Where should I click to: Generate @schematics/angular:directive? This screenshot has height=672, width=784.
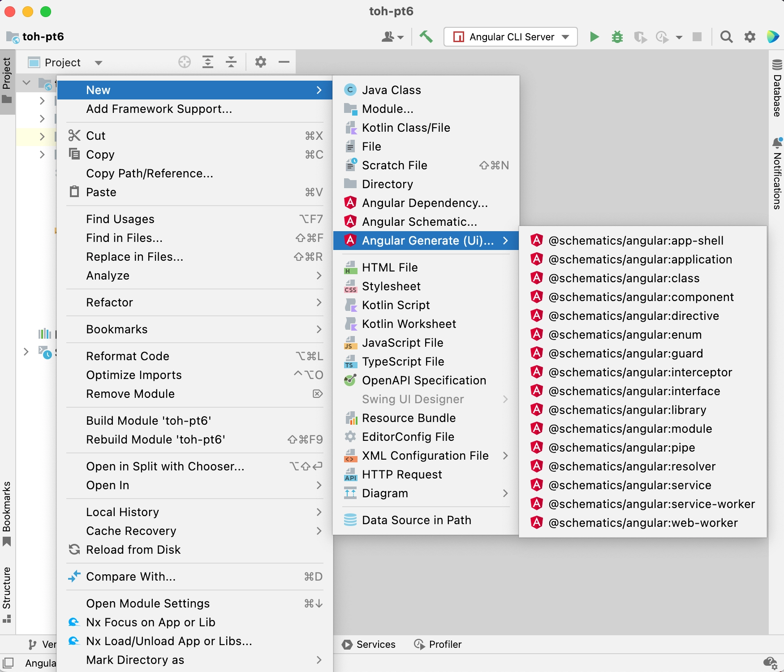643,316
